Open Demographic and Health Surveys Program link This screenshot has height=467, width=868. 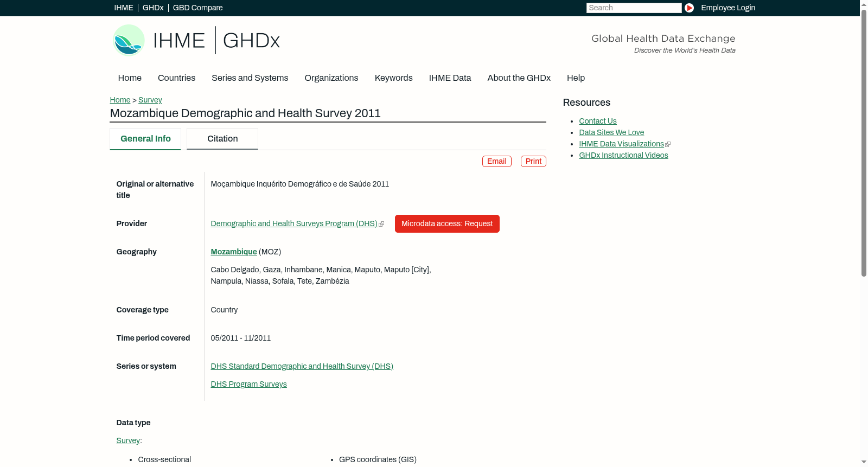[x=294, y=223]
